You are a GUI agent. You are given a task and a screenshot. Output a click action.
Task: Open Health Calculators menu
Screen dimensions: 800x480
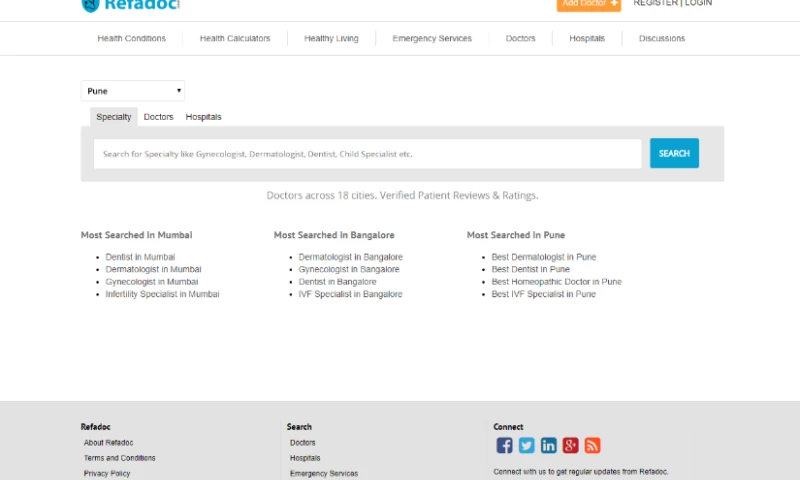pyautogui.click(x=235, y=38)
